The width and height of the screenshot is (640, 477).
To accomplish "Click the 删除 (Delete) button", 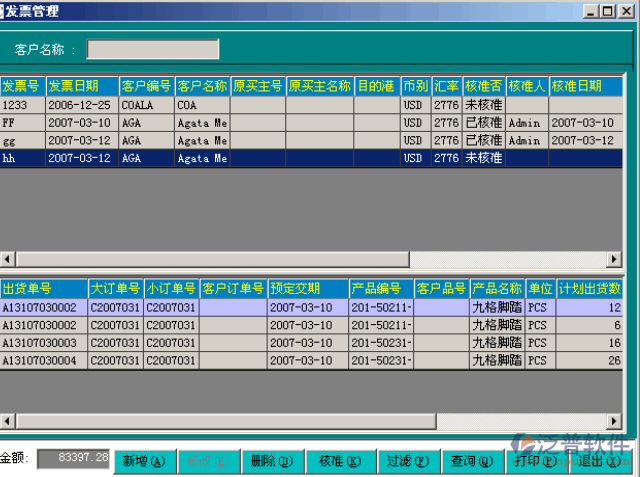I will [x=271, y=461].
